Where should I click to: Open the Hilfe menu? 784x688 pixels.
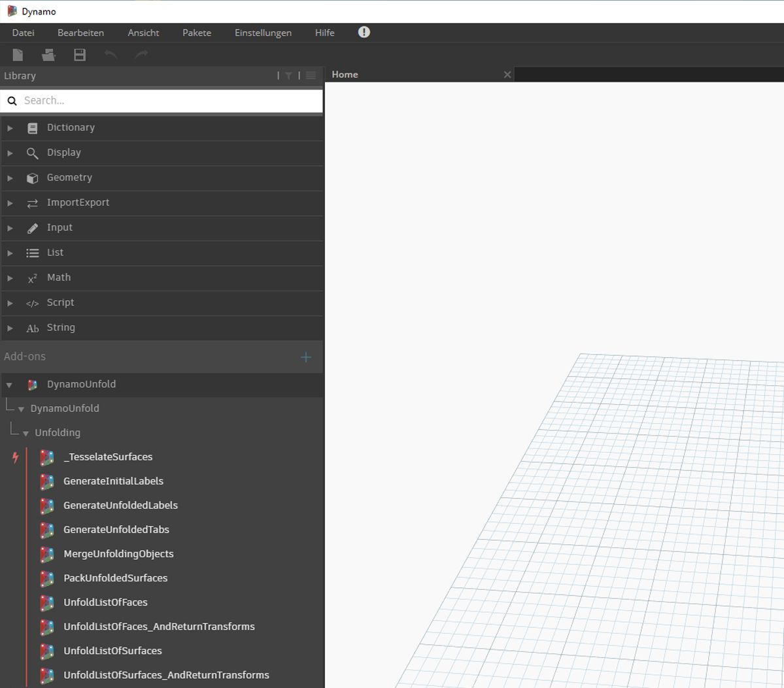[x=324, y=33]
